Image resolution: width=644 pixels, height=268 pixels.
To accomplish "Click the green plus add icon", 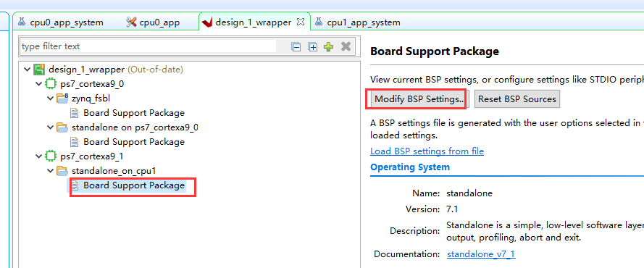I will point(328,46).
